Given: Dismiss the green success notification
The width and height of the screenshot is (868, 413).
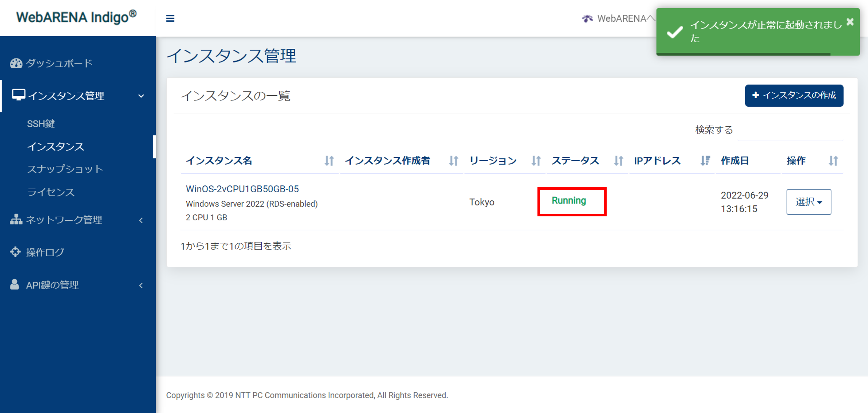Looking at the screenshot, I should click(850, 22).
